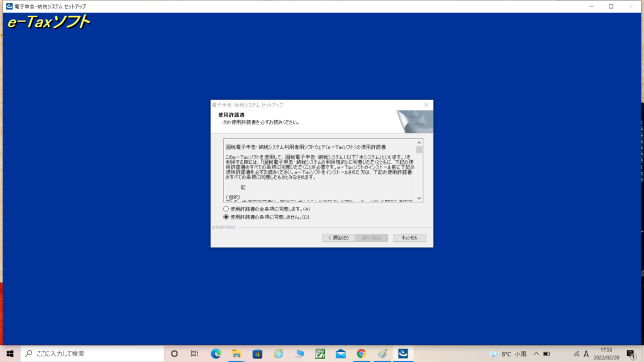644x362 pixels.
Task: Click the setup window title bar icon
Action: [9, 6]
